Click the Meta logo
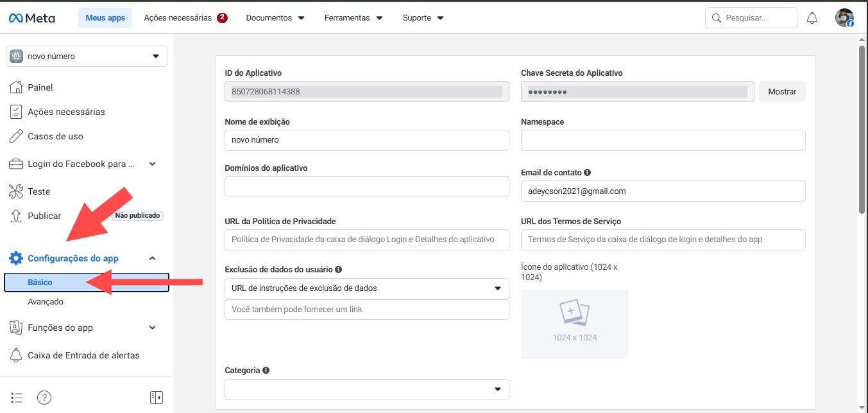868x413 pixels. click(31, 18)
